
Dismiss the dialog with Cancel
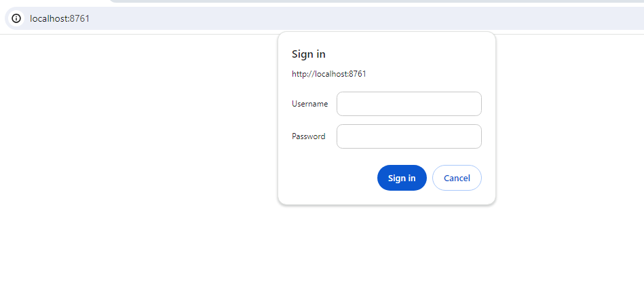pyautogui.click(x=457, y=178)
